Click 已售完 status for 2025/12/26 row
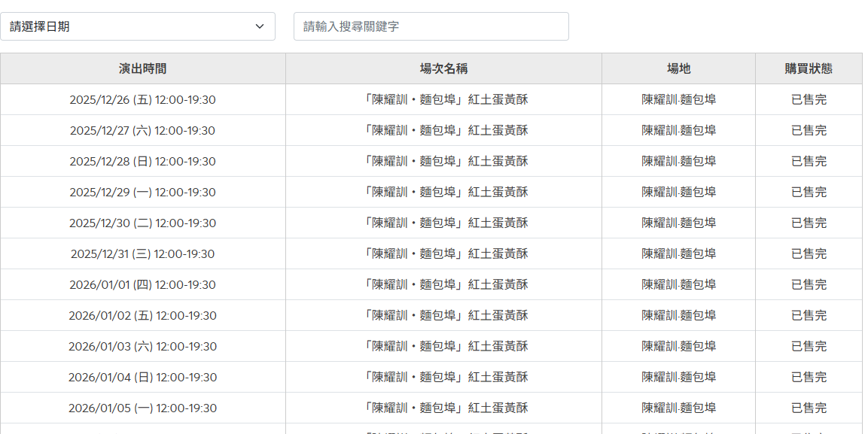The image size is (868, 434). (x=809, y=99)
